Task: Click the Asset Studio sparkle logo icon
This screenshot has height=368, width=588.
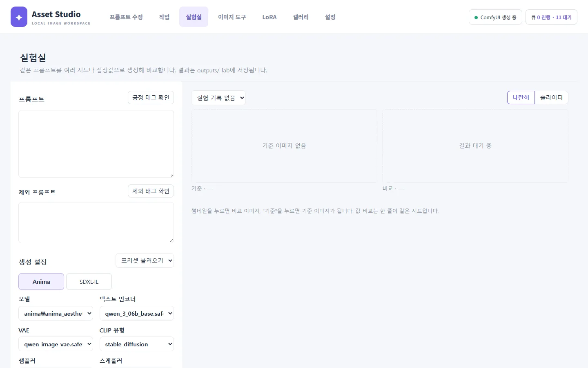Action: (19, 17)
